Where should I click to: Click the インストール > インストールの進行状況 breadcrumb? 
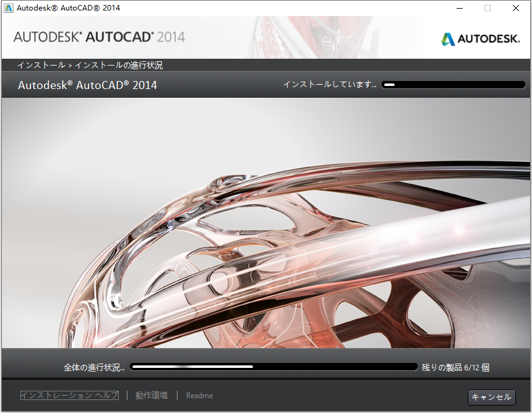click(x=90, y=65)
